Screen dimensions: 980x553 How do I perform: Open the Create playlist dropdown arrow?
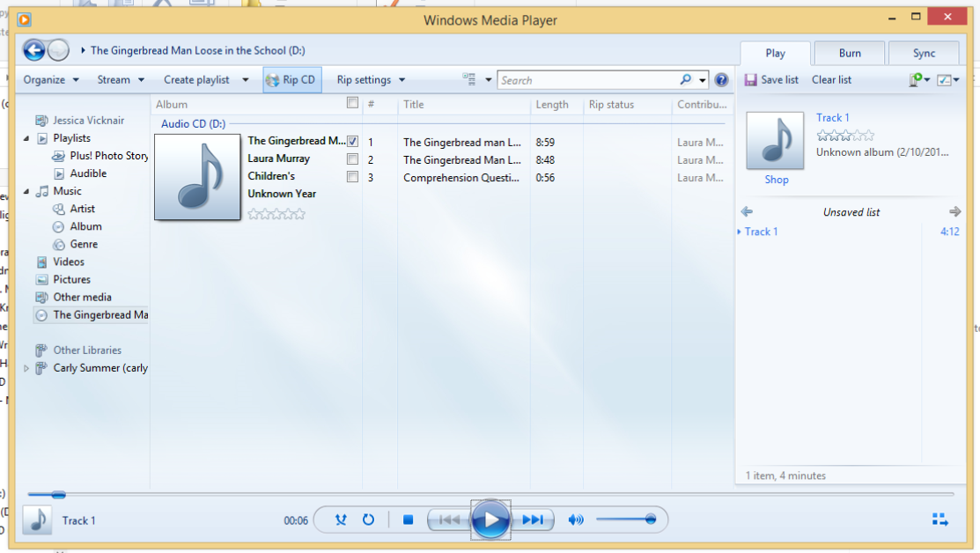pos(245,80)
